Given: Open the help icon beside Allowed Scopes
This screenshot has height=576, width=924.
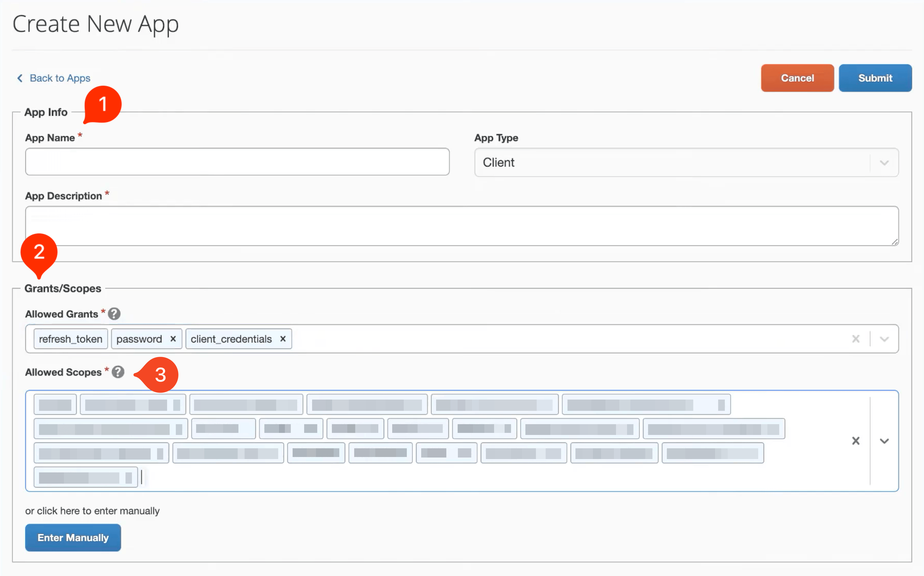Looking at the screenshot, I should pyautogui.click(x=118, y=372).
